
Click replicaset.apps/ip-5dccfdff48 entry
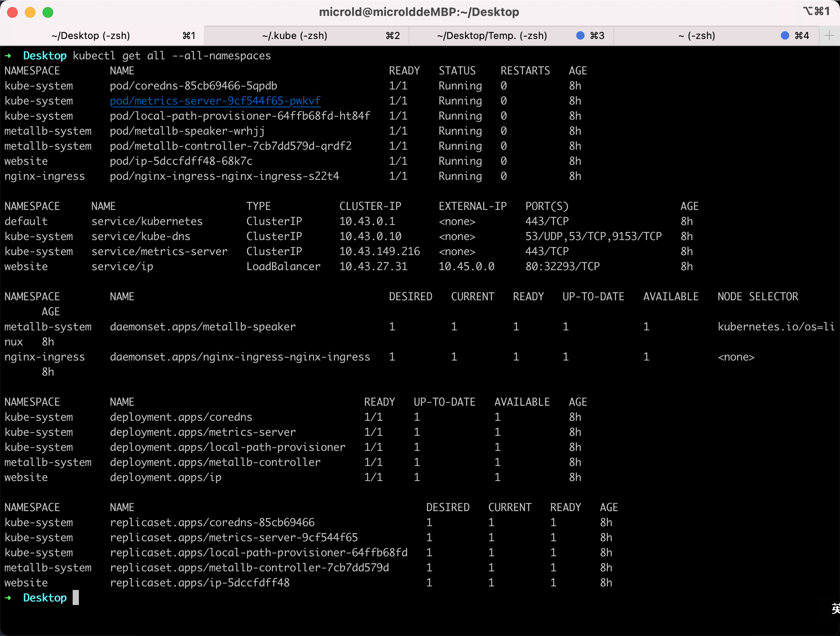point(200,583)
